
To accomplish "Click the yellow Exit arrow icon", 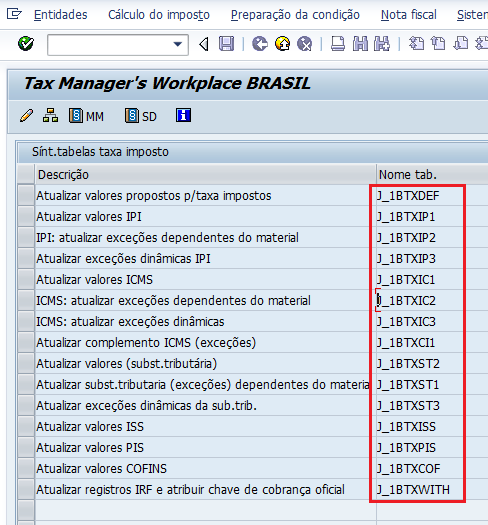I will click(282, 44).
